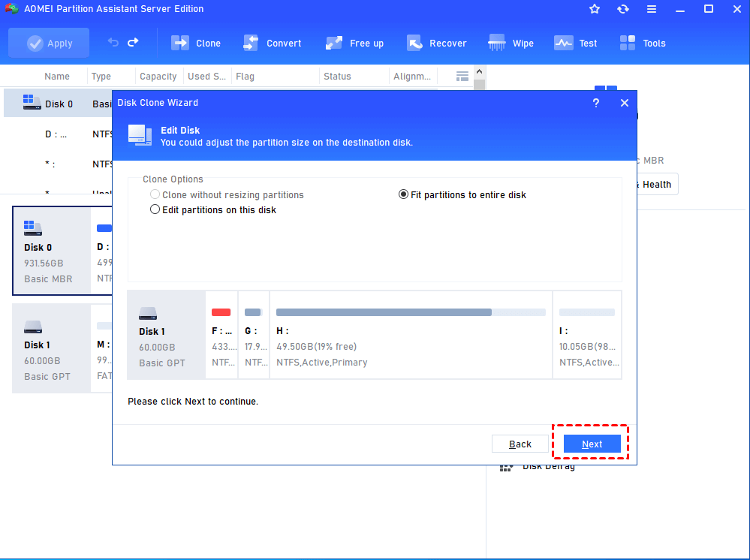Open the Wipe tool
750x560 pixels.
[x=511, y=43]
